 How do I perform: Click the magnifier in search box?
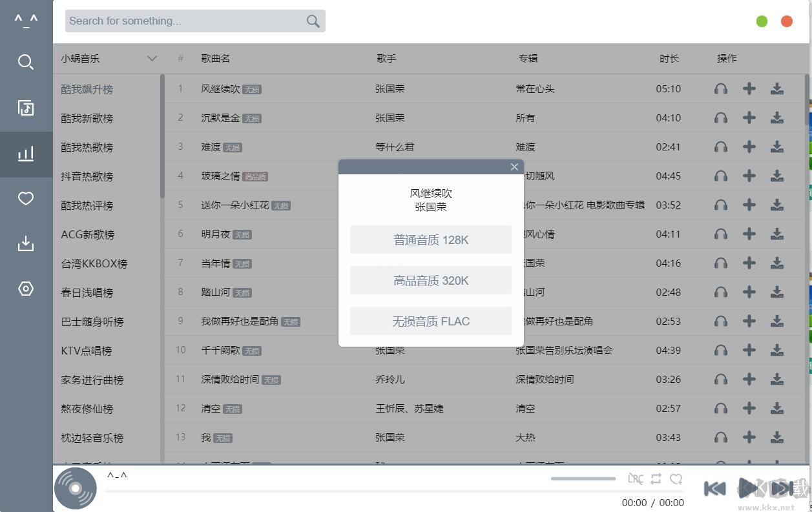(x=313, y=21)
